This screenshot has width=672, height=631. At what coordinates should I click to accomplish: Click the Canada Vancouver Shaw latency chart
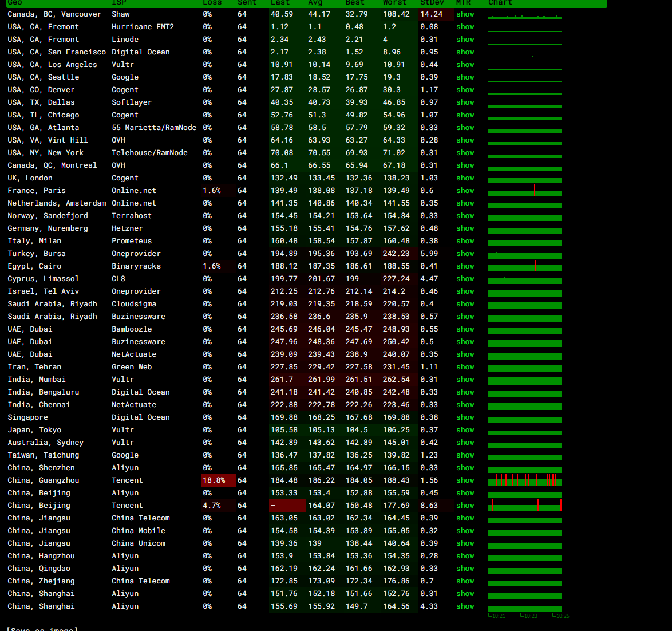524,15
